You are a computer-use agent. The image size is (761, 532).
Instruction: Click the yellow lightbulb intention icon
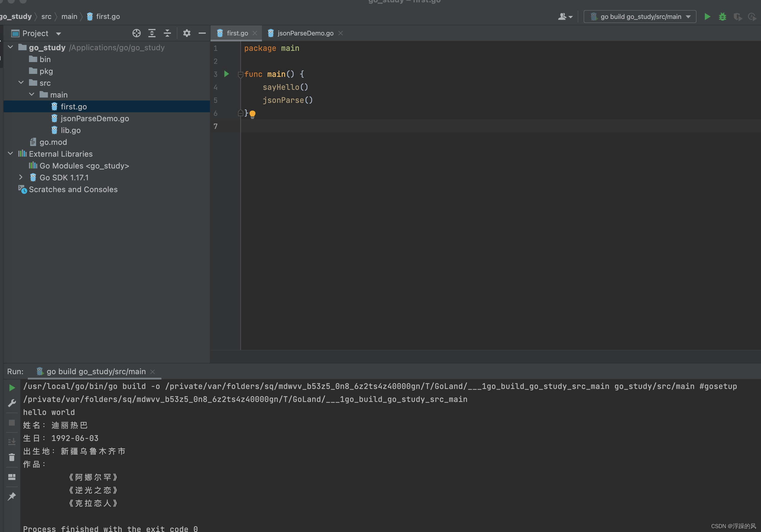252,114
